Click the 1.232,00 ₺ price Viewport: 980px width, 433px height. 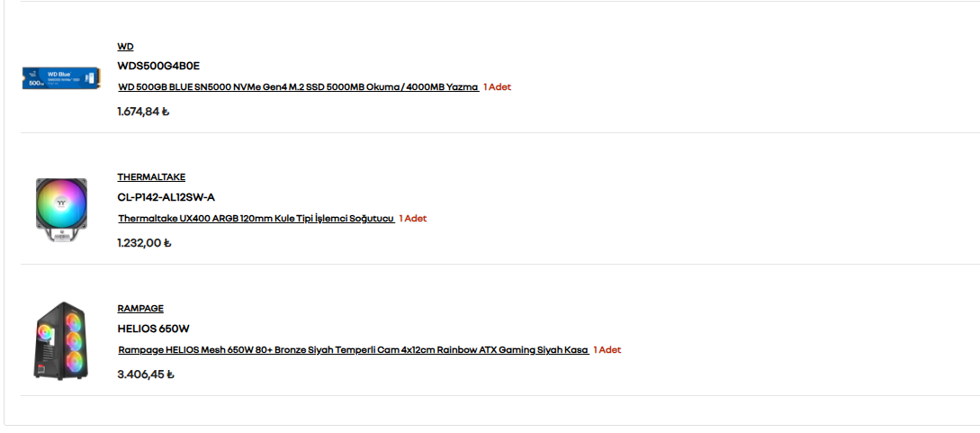[144, 243]
